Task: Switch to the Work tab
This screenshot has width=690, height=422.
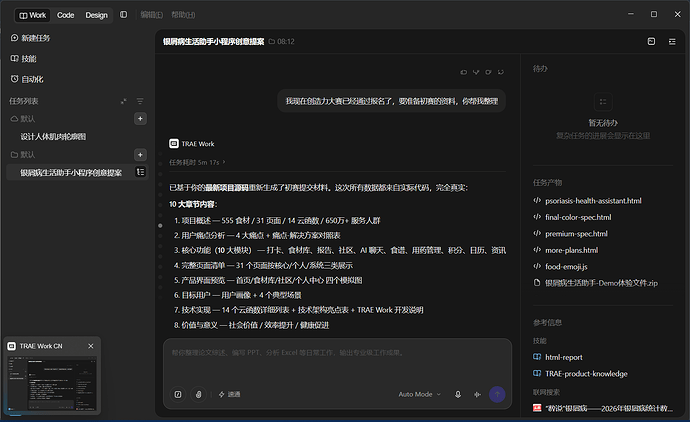Action: pyautogui.click(x=33, y=15)
